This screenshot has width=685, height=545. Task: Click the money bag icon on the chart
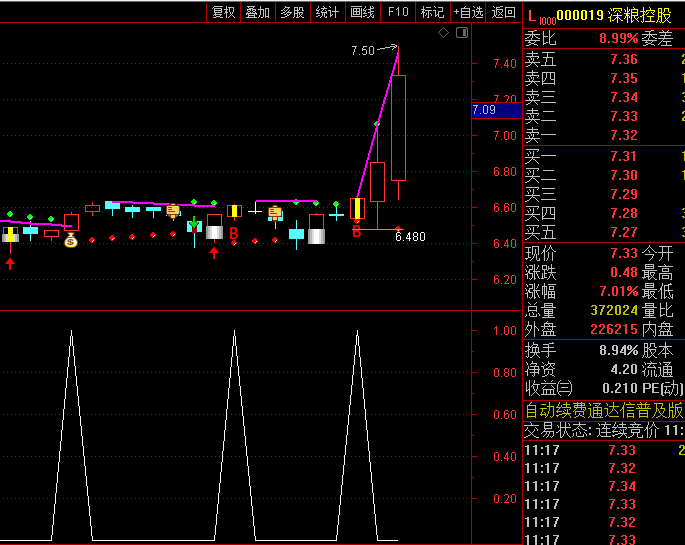click(x=71, y=241)
